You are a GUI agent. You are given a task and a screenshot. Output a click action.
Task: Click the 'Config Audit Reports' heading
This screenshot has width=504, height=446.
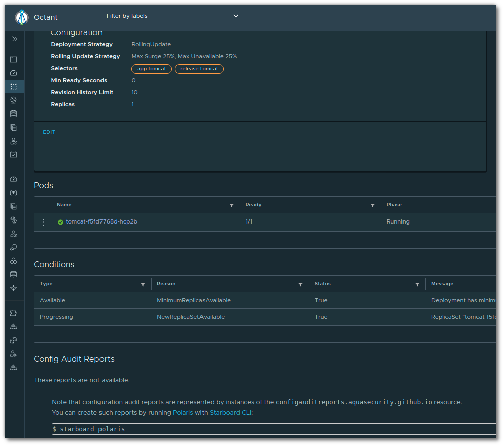[74, 359]
